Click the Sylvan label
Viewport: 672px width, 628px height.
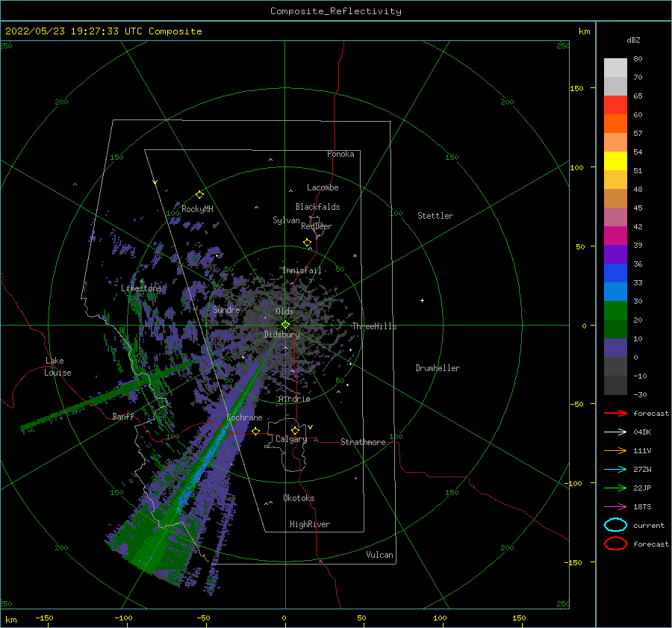[x=286, y=220]
